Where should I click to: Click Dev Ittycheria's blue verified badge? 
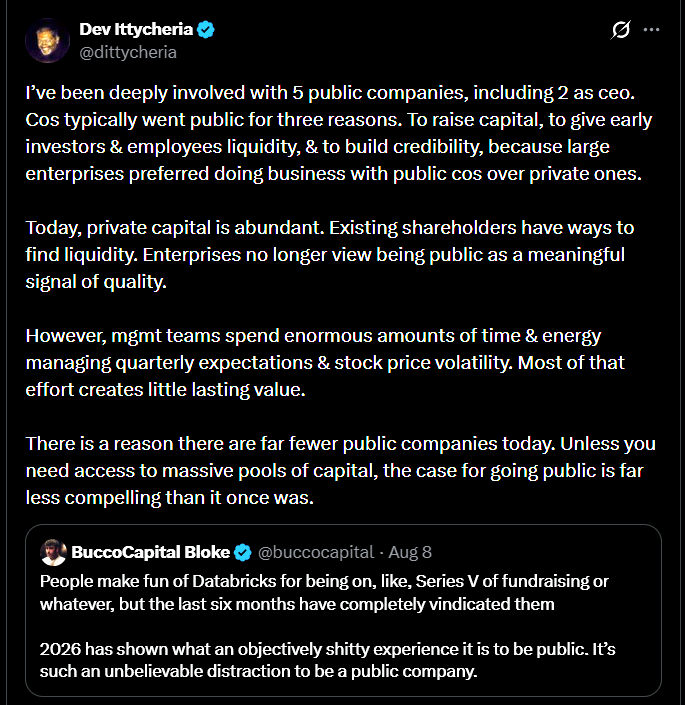click(206, 30)
